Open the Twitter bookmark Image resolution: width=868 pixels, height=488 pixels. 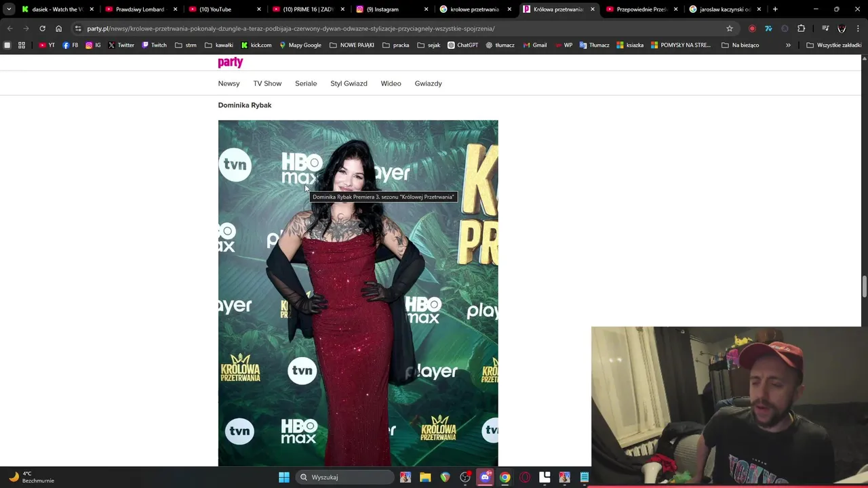point(121,45)
